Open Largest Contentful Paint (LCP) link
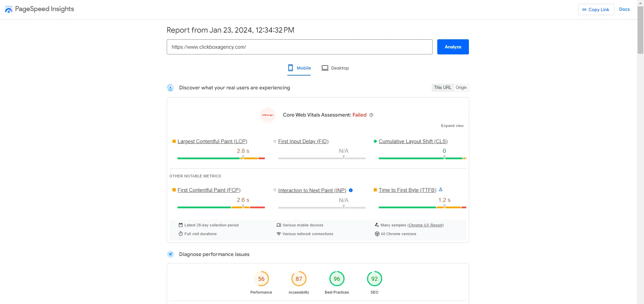This screenshot has width=644, height=304. 212,141
